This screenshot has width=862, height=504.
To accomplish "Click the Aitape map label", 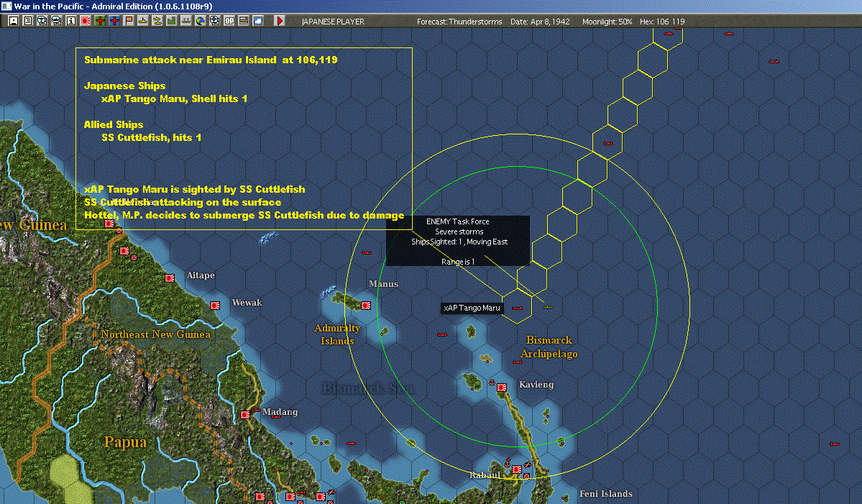I will (201, 275).
